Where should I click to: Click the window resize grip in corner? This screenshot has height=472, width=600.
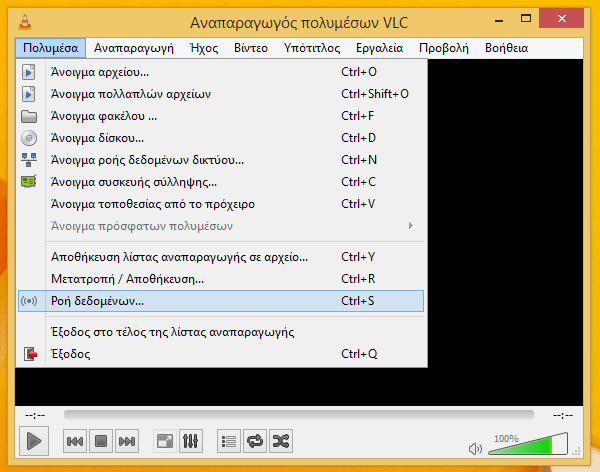click(x=576, y=451)
